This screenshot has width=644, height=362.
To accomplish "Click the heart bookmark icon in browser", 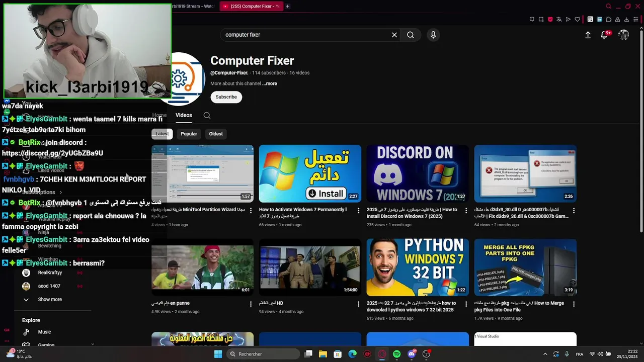I will tap(577, 20).
